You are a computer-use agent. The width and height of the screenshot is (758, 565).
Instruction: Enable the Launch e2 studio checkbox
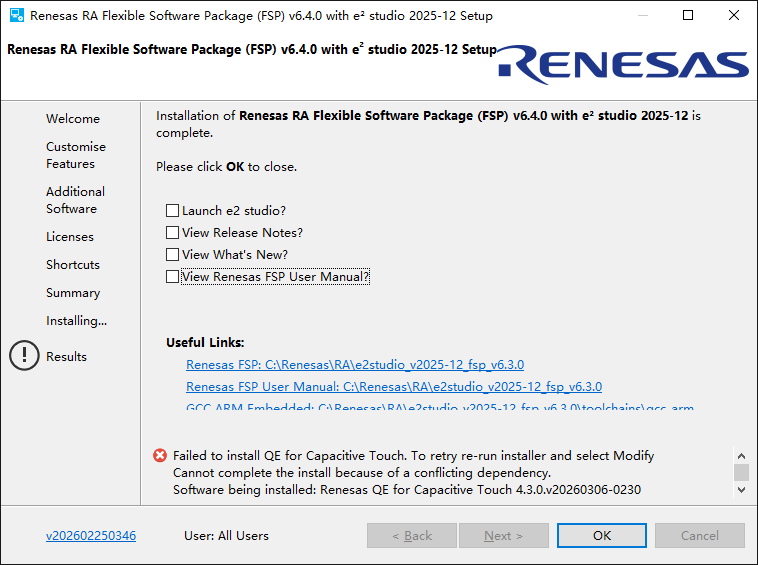pyautogui.click(x=172, y=211)
